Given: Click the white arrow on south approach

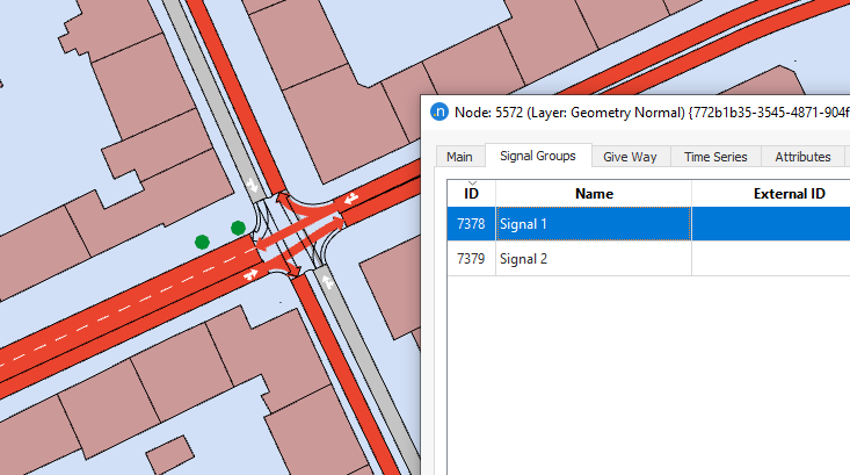Looking at the screenshot, I should [x=327, y=282].
